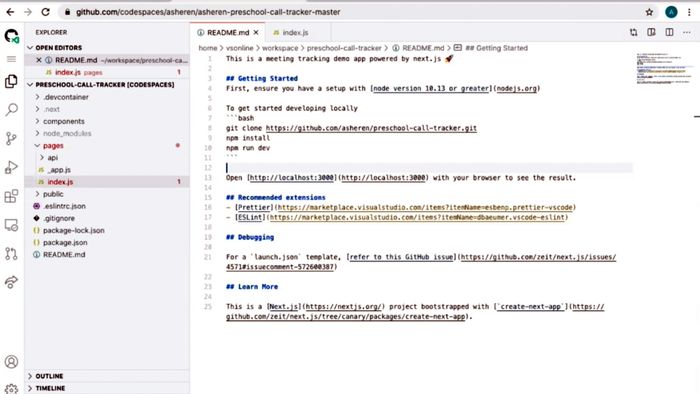Click the editor minimap

pos(665,69)
